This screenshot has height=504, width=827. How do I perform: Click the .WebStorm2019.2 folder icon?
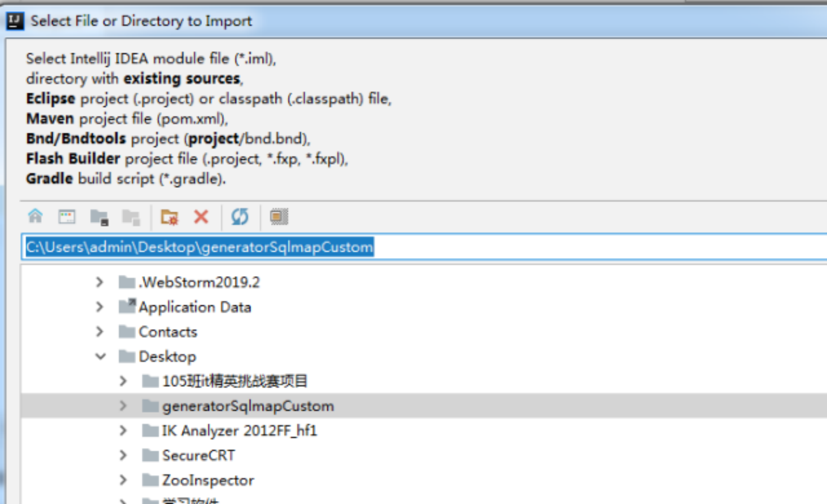(127, 282)
